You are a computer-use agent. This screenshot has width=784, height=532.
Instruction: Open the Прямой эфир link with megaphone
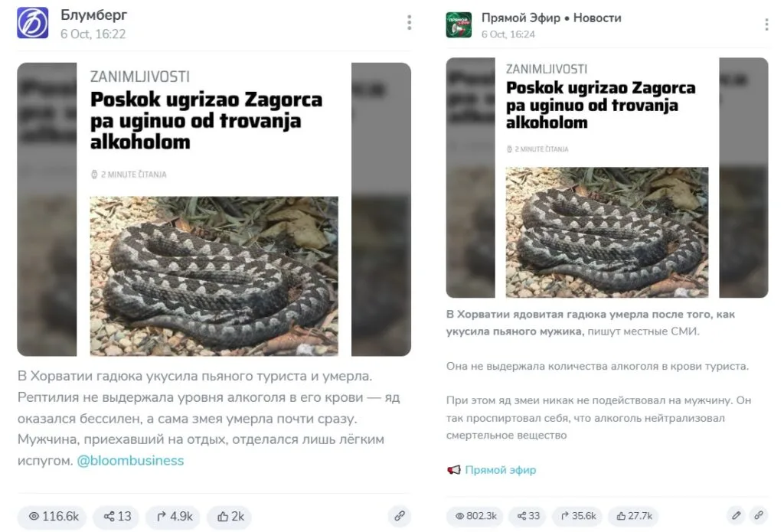tap(492, 470)
